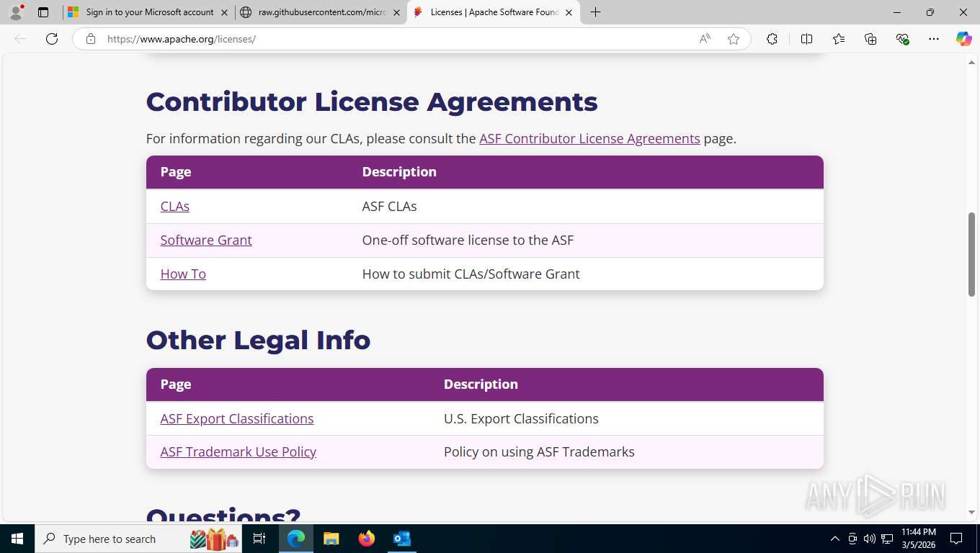
Task: Show hidden system tray icons
Action: tap(834, 539)
